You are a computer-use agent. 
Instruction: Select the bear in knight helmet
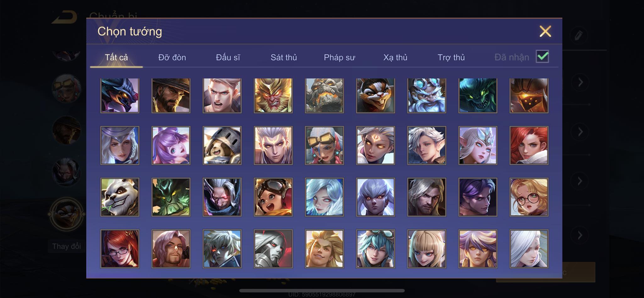tap(222, 145)
